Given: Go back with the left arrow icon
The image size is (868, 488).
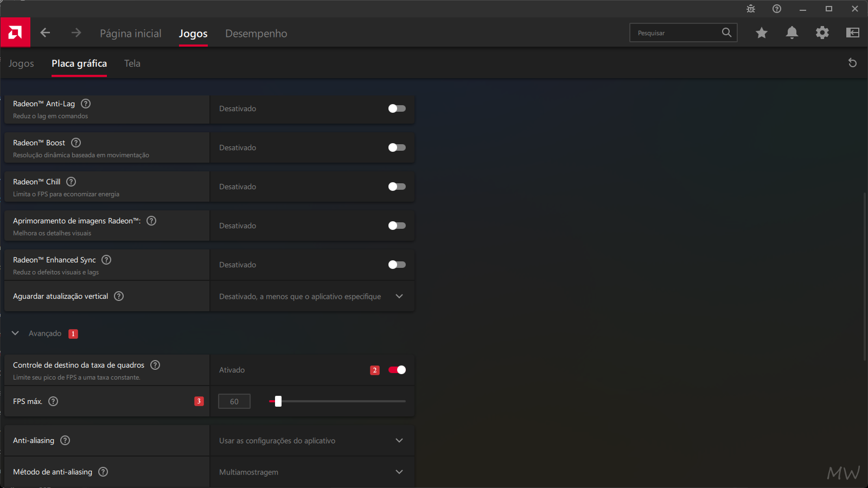Looking at the screenshot, I should (45, 33).
